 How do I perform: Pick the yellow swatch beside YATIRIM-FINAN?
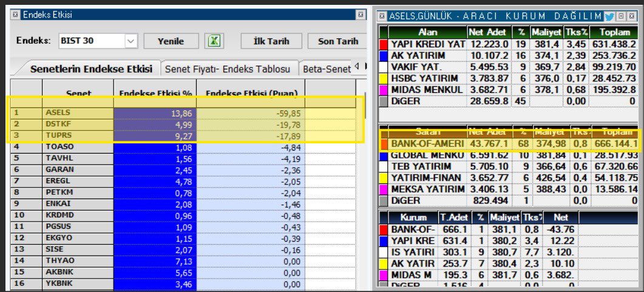pos(384,178)
